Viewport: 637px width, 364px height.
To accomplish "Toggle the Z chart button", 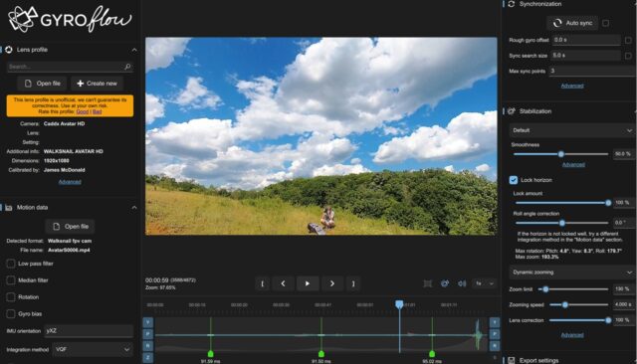I will click(148, 357).
